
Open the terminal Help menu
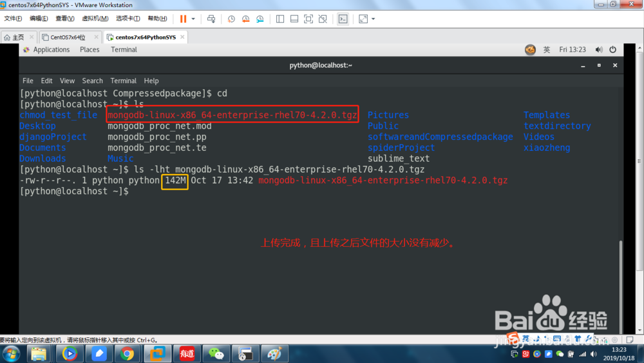[x=151, y=81]
